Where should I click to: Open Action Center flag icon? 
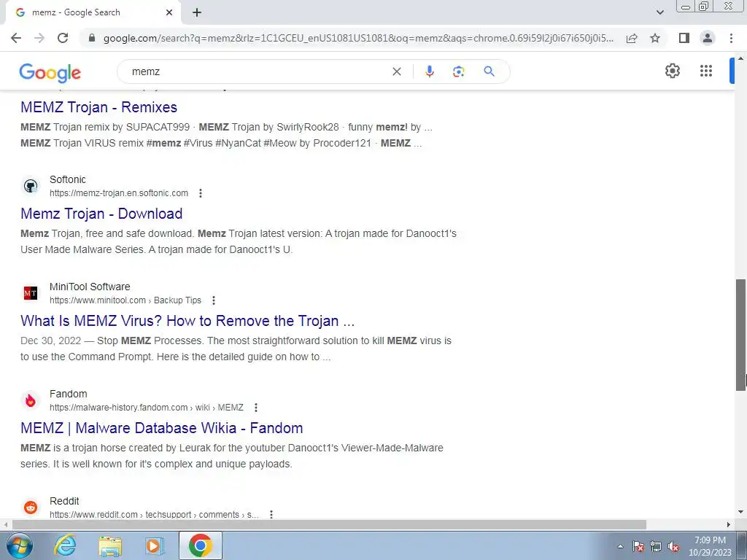point(638,546)
